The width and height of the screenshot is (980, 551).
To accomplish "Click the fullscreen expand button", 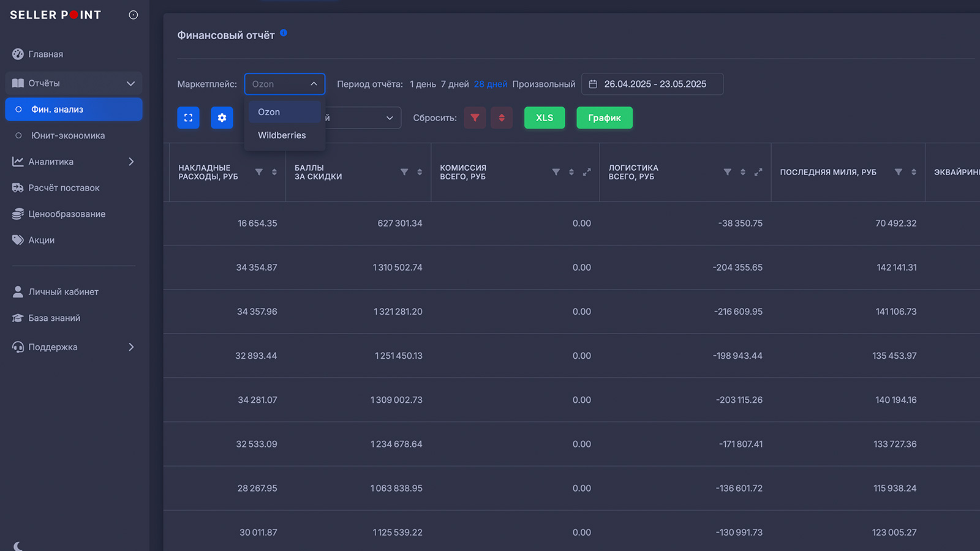I will 188,118.
